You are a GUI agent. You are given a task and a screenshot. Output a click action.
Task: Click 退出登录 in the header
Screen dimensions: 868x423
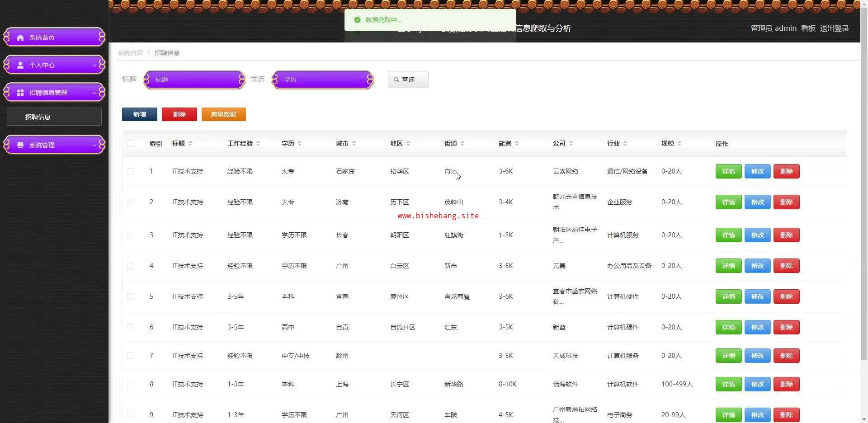pos(834,28)
